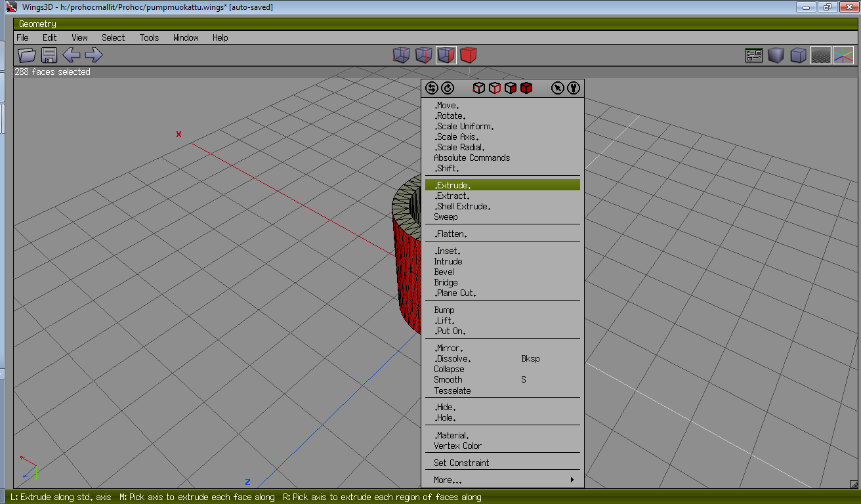
Task: Expand the More... submenu
Action: [503, 480]
